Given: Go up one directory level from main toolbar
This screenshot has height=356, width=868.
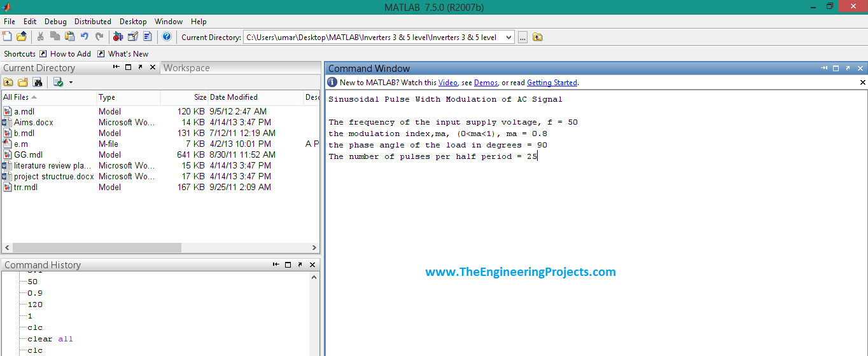Looking at the screenshot, I should click(x=538, y=38).
